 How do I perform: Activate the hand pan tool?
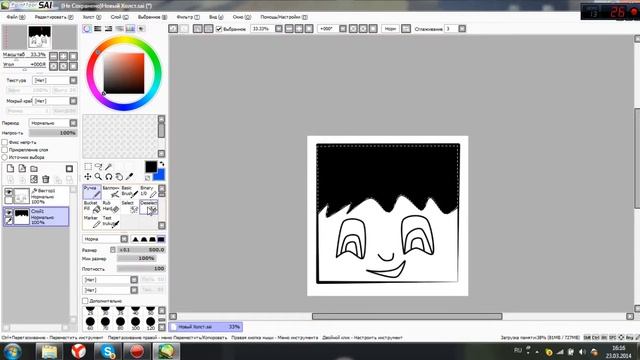tap(119, 177)
